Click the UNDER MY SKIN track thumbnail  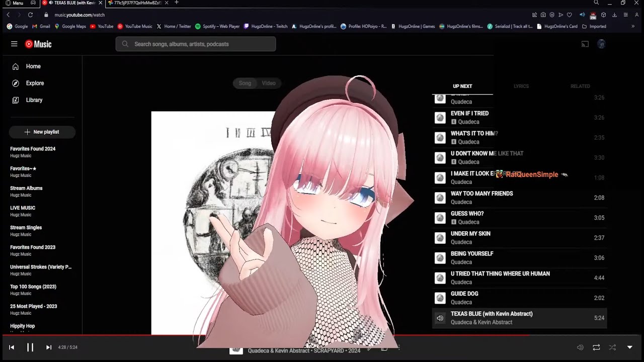pyautogui.click(x=440, y=238)
